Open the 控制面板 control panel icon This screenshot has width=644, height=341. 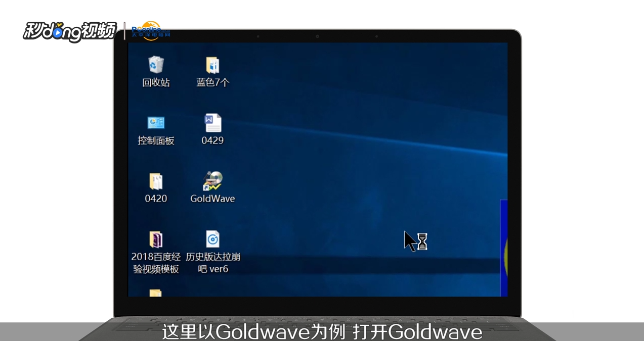pyautogui.click(x=156, y=123)
